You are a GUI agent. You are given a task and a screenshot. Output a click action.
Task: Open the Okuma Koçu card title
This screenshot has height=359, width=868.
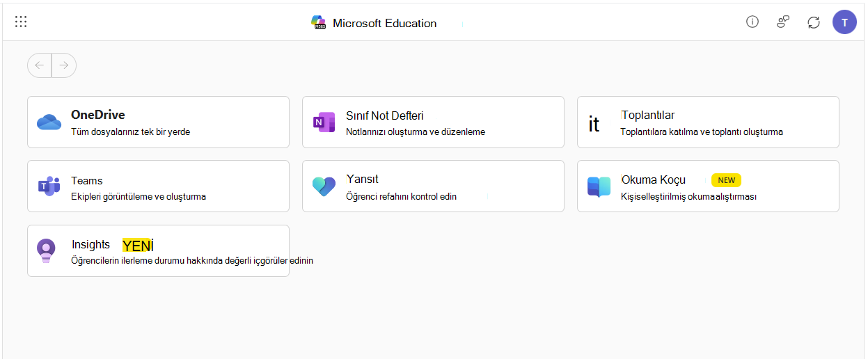pyautogui.click(x=654, y=179)
